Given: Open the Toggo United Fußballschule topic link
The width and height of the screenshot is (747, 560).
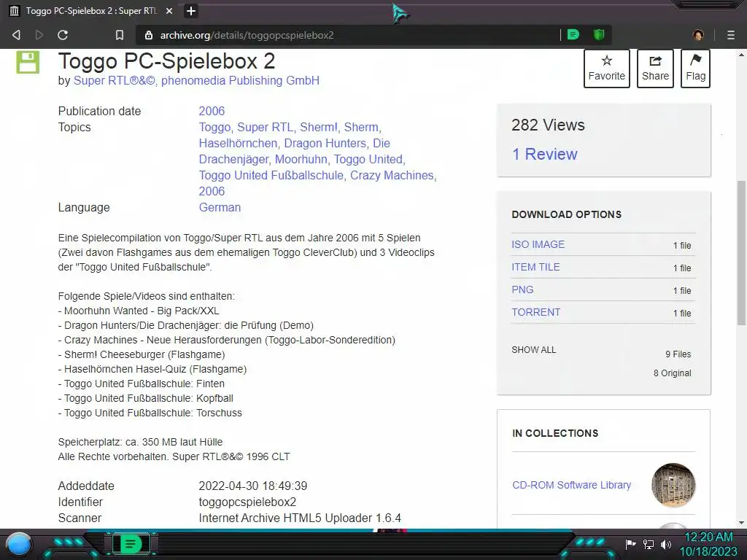Looking at the screenshot, I should (x=271, y=175).
